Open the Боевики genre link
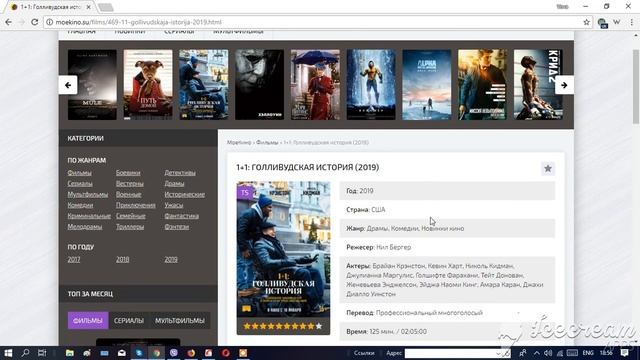The width and height of the screenshot is (640, 360). (128, 173)
